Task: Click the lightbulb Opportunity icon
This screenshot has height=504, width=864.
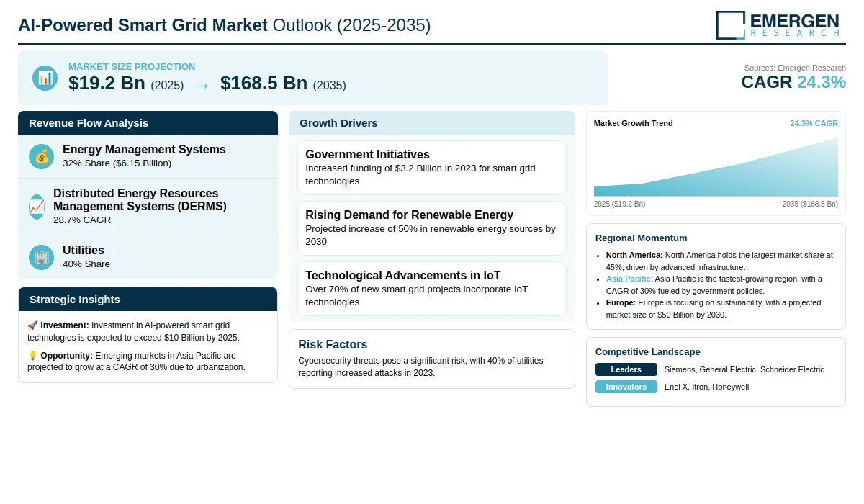Action: [32, 356]
